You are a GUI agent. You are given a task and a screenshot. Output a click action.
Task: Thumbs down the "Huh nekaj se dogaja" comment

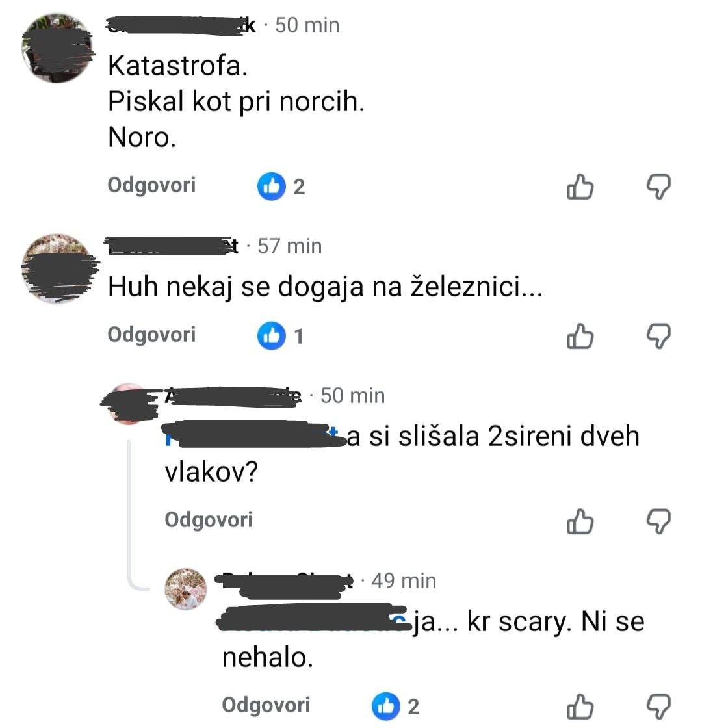point(659,336)
